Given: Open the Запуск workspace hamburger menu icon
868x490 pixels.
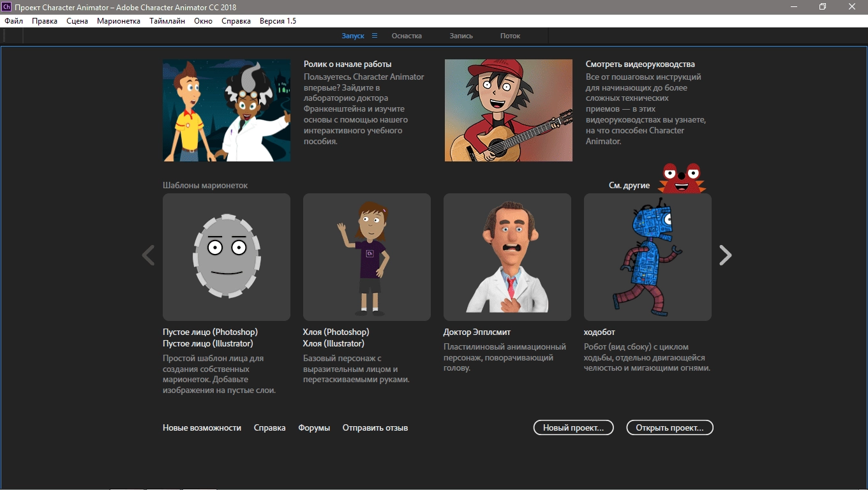Looking at the screenshot, I should [375, 36].
